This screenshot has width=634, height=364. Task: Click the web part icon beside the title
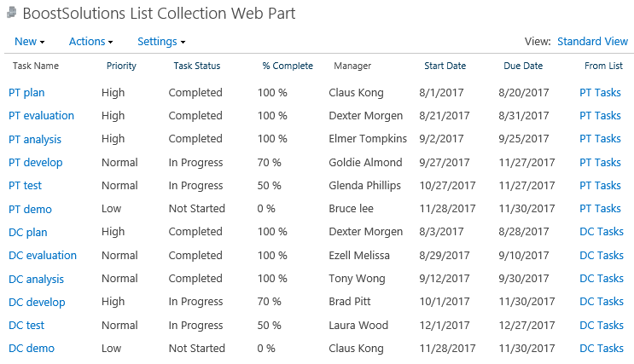[12, 13]
